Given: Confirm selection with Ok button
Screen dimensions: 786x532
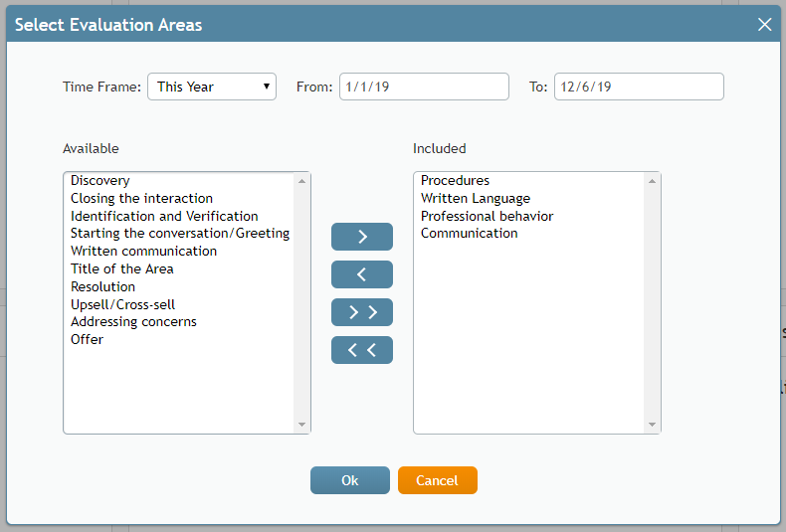Looking at the screenshot, I should (x=350, y=480).
